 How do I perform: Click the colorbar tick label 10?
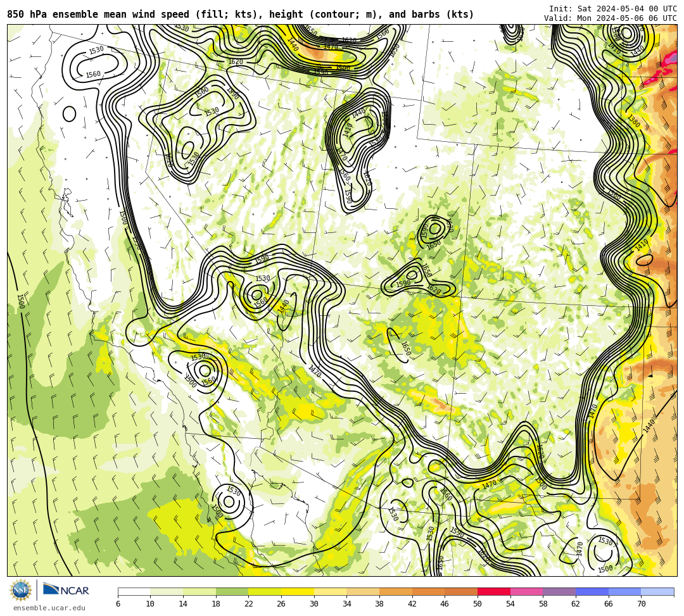[x=151, y=604]
